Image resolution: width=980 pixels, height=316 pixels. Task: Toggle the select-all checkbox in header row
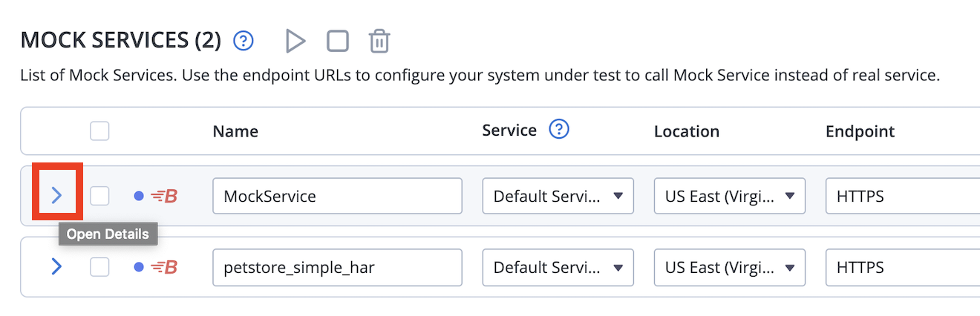(99, 131)
